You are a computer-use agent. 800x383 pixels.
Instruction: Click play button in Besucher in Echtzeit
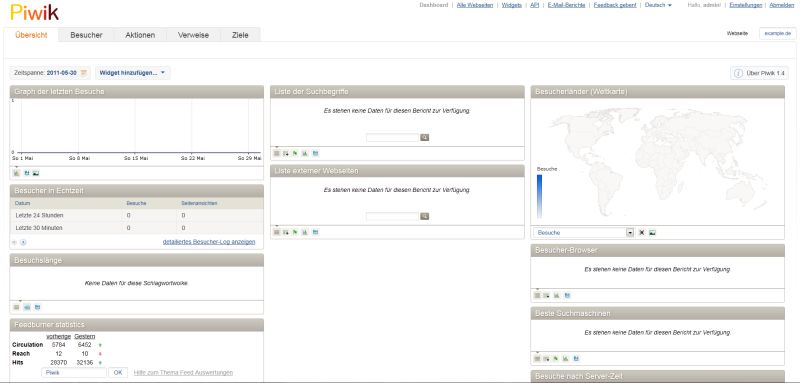(23, 242)
